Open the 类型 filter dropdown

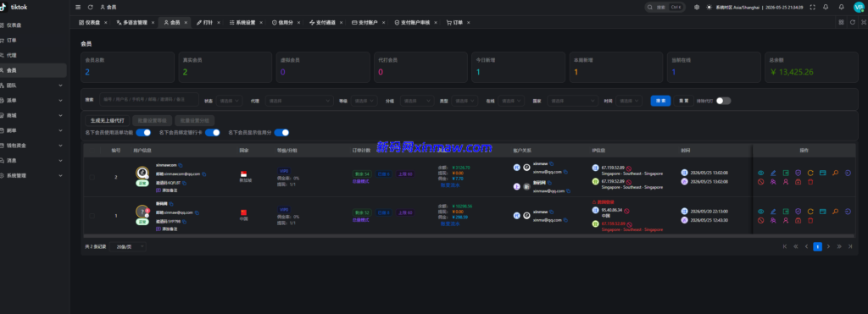click(465, 101)
